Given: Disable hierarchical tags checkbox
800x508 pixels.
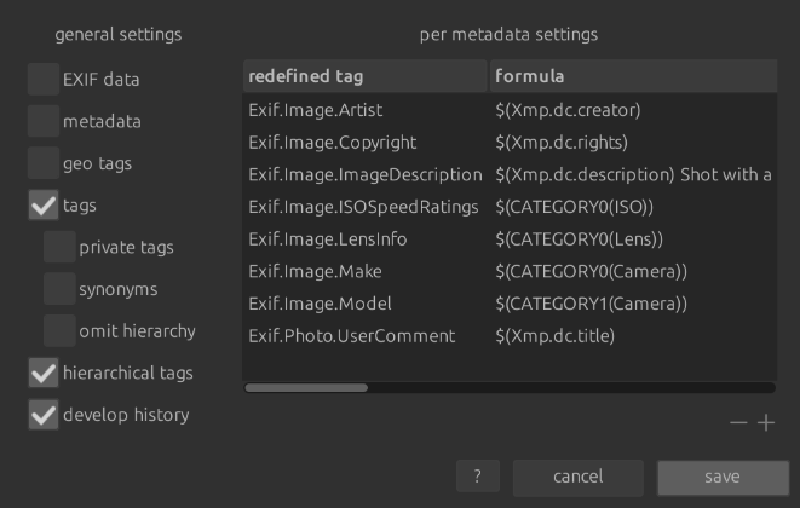Looking at the screenshot, I should 43,373.
